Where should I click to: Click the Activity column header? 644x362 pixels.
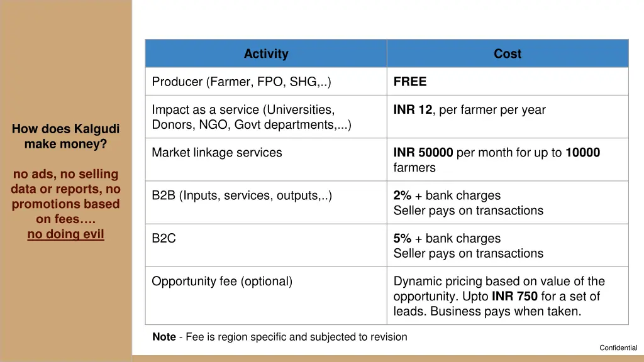click(266, 53)
